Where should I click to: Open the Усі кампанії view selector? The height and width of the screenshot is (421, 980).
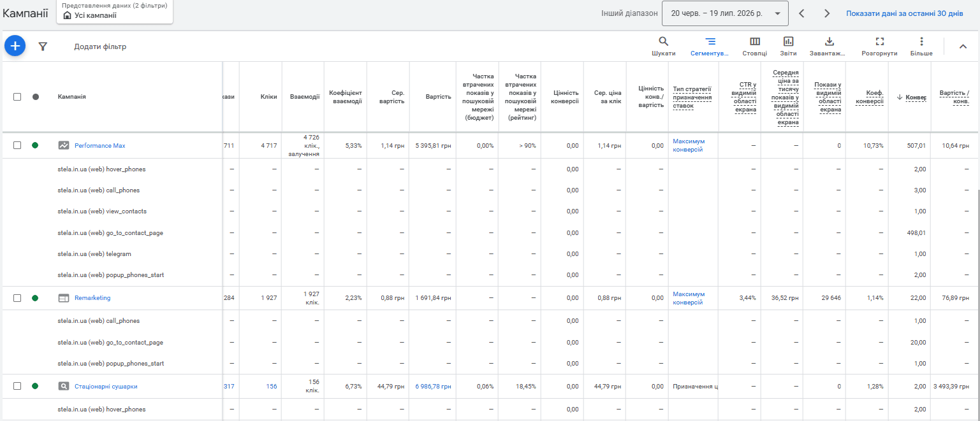pyautogui.click(x=115, y=11)
